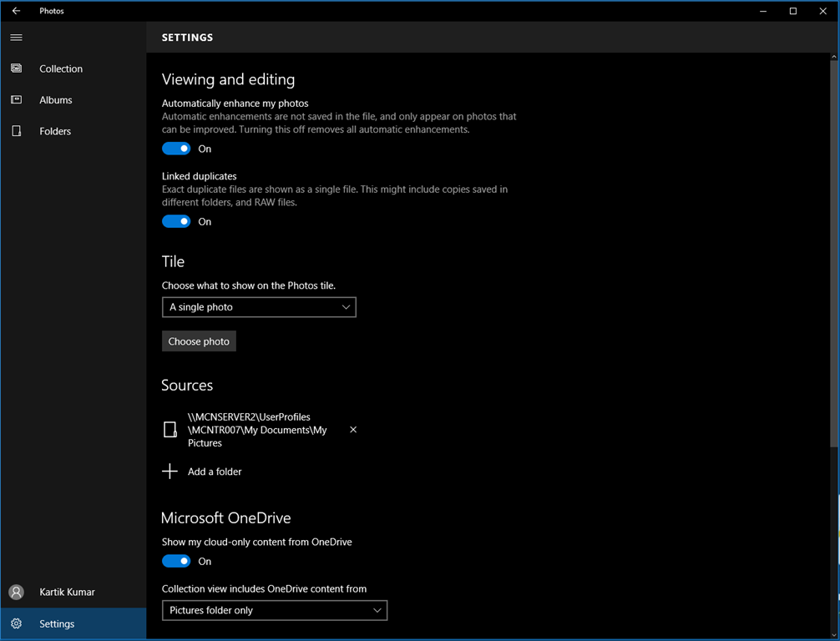The height and width of the screenshot is (641, 840).
Task: Open the hamburger navigation menu
Action: pyautogui.click(x=16, y=38)
